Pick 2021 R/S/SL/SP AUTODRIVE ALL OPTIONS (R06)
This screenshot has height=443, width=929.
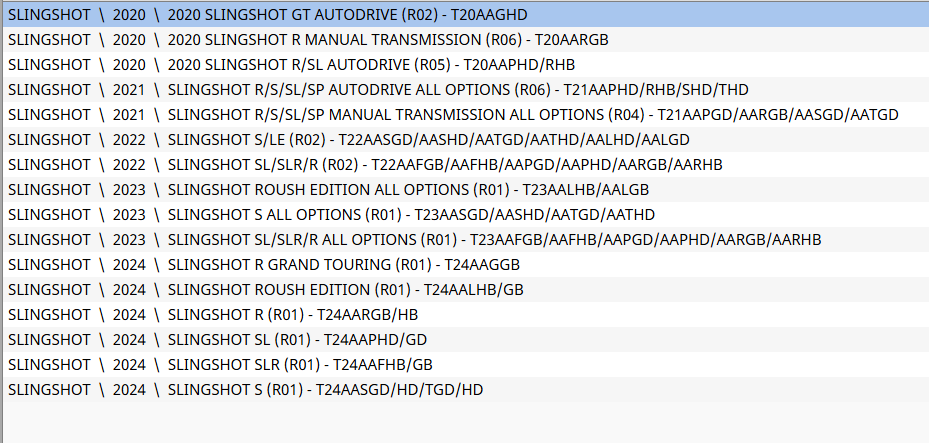466,89
